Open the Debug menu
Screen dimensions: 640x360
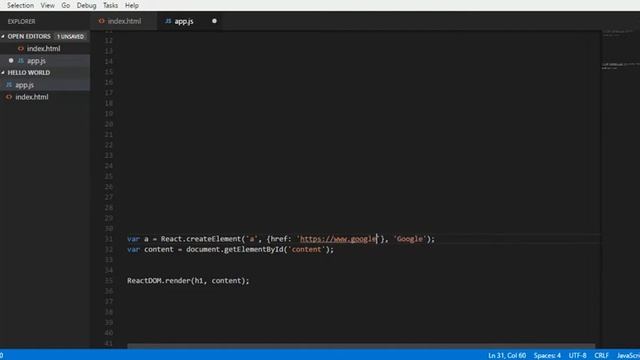[x=87, y=5]
